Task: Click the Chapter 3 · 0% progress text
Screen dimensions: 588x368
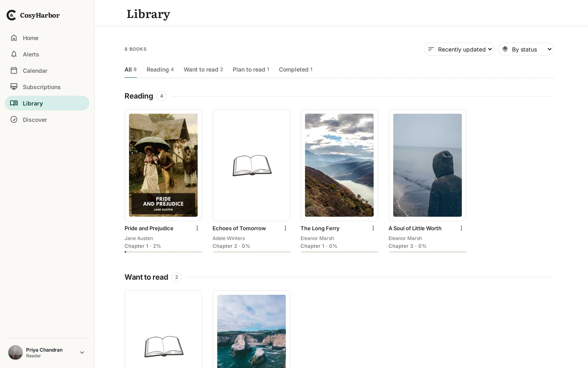Action: click(408, 246)
